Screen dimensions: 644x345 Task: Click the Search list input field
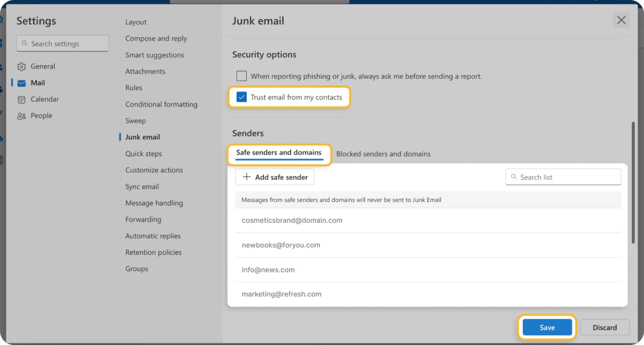(564, 177)
